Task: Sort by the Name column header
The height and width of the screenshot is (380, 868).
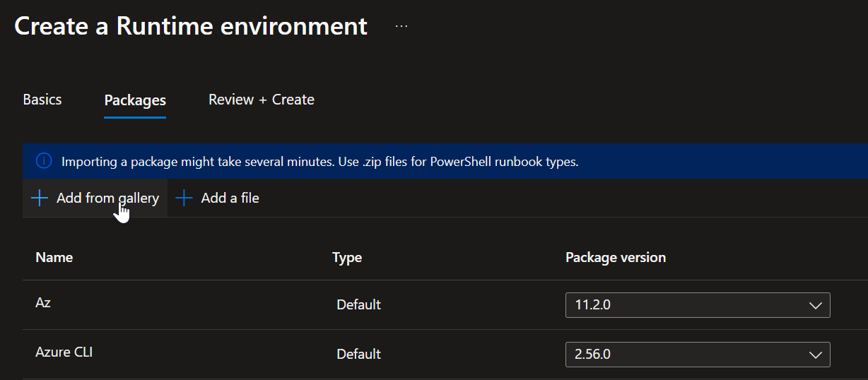Action: point(54,257)
